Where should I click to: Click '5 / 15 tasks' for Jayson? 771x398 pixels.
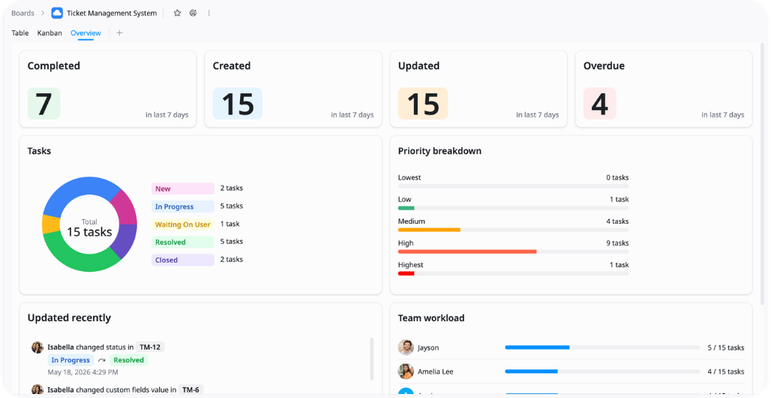click(726, 348)
